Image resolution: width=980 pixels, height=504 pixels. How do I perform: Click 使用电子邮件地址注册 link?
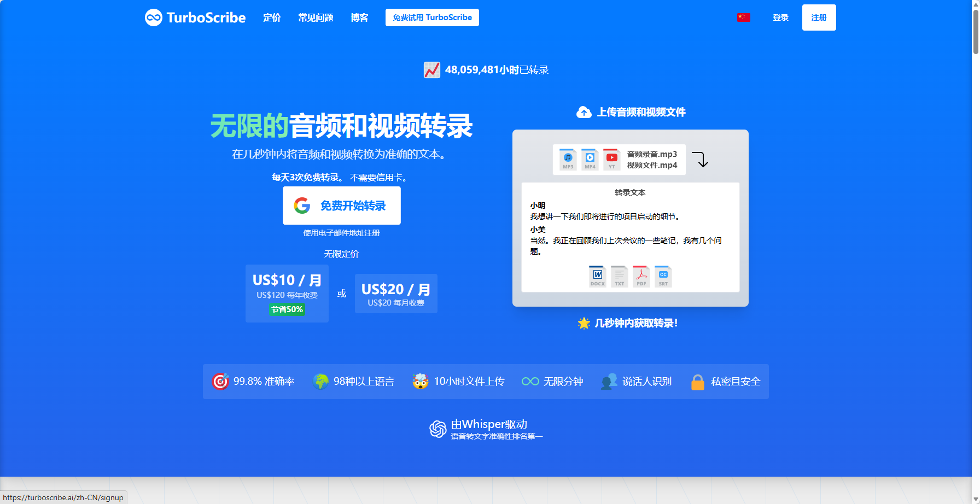(x=342, y=233)
